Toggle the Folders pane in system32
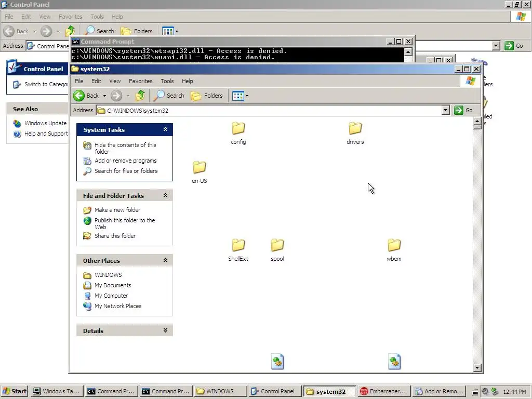This screenshot has width=532, height=399. click(207, 96)
